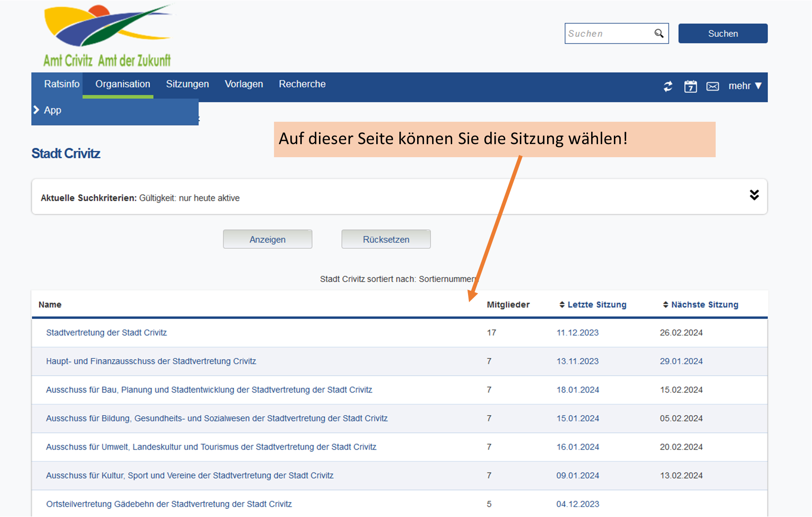Select the Recherche menu item
The width and height of the screenshot is (812, 517).
click(302, 84)
